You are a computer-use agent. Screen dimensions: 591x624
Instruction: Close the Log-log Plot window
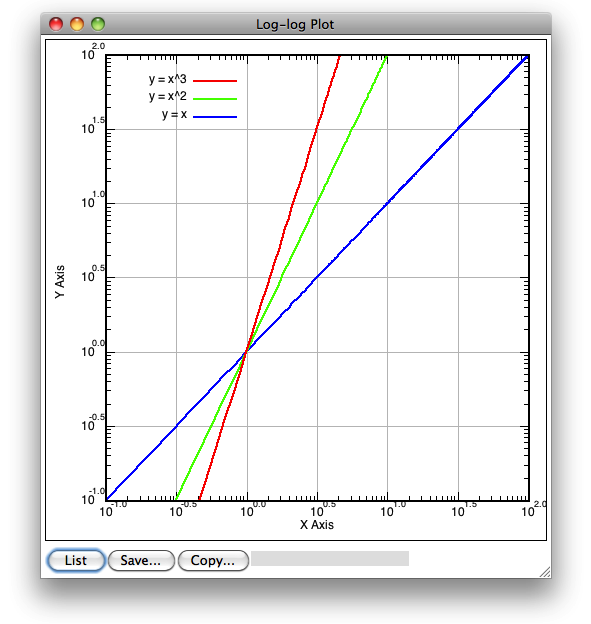[x=56, y=24]
